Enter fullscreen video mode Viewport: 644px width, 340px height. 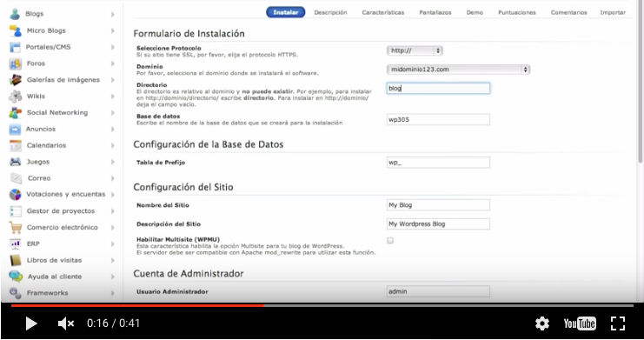click(618, 323)
